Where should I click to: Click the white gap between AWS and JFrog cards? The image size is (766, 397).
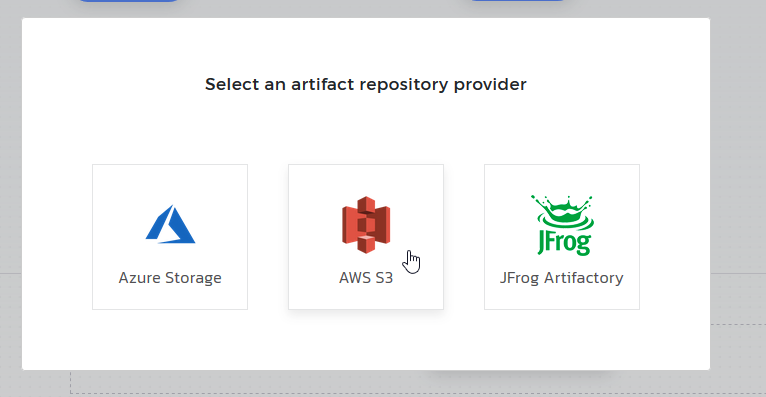click(x=464, y=237)
